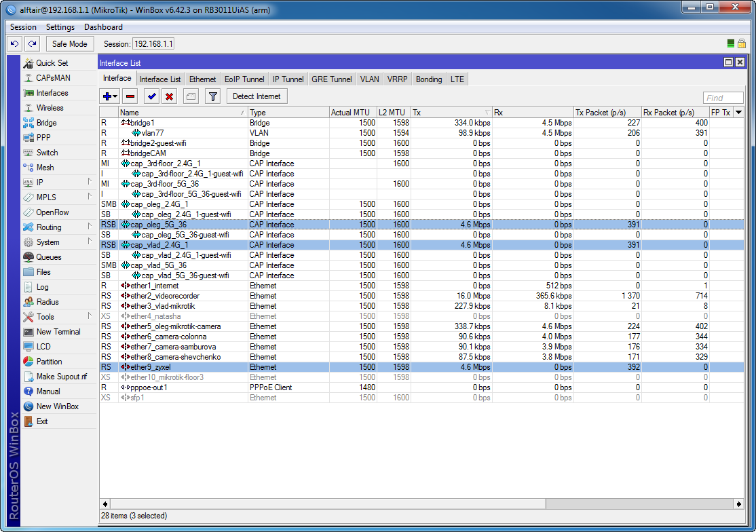Screen dimensions: 756x532
Task: Open the Manual
Action: tap(48, 392)
